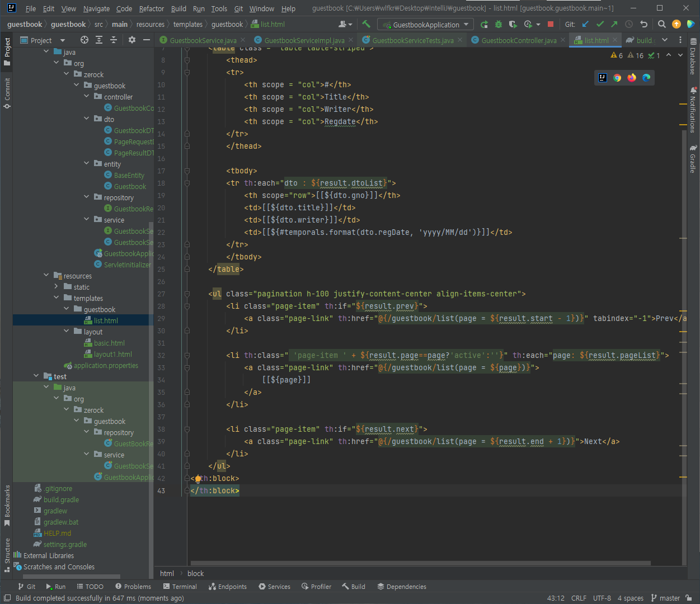This screenshot has height=604, width=700.
Task: Show hidden editor tabs chevron
Action: click(x=665, y=40)
